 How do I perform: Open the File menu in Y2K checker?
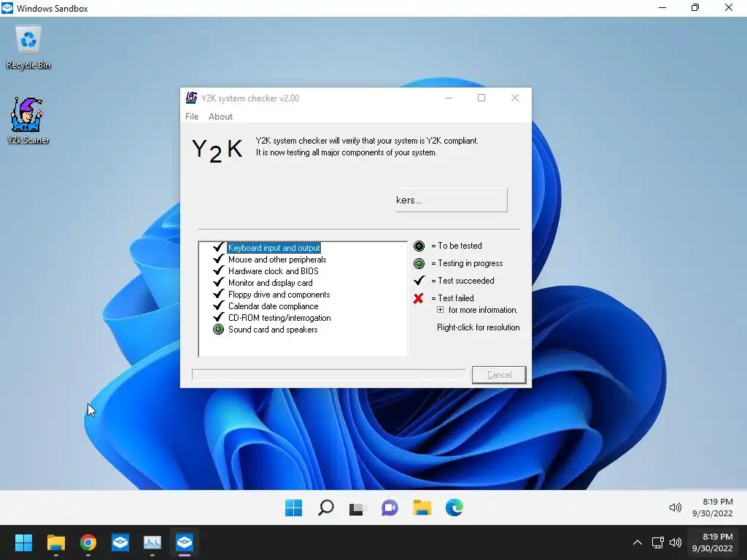[192, 117]
